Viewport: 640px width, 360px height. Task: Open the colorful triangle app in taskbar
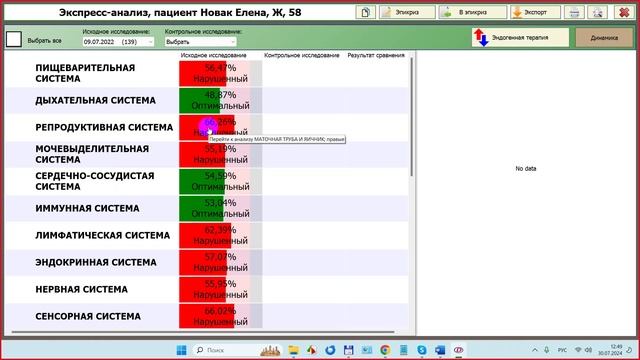pyautogui.click(x=312, y=350)
